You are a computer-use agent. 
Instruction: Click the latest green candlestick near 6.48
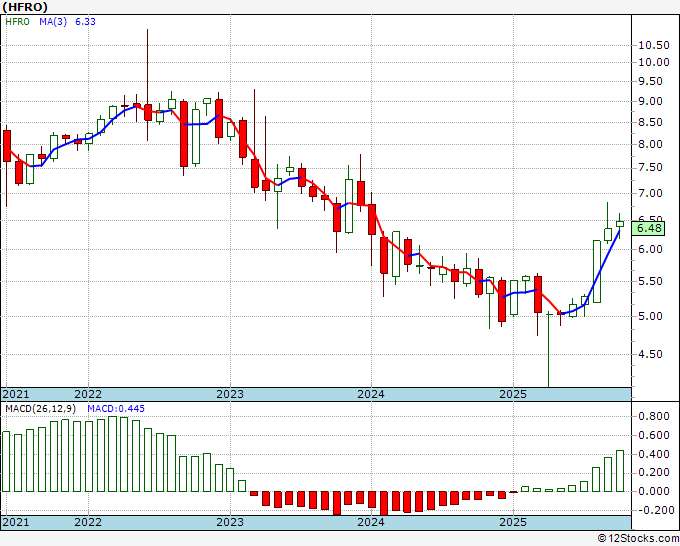click(x=620, y=224)
